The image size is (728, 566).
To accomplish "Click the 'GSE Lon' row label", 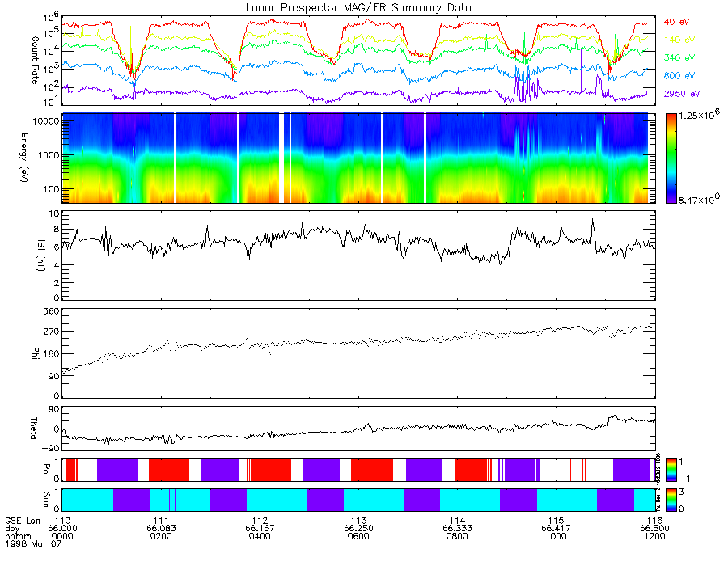I will pyautogui.click(x=23, y=521).
